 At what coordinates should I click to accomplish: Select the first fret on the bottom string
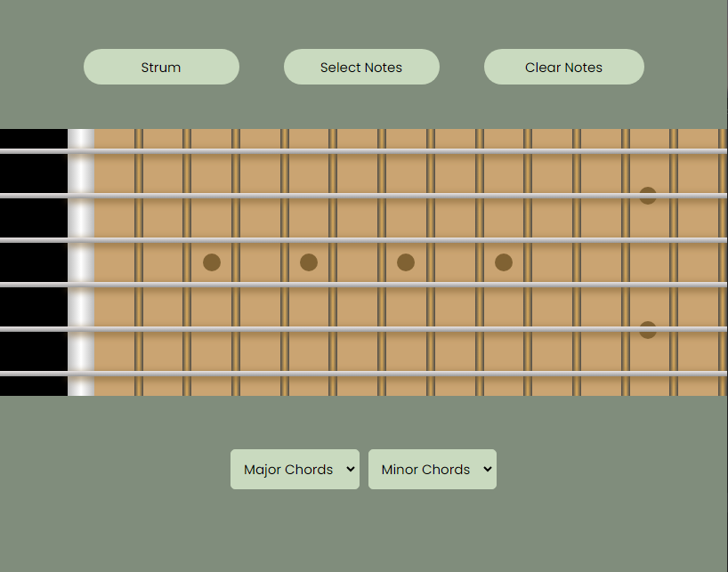tap(116, 374)
